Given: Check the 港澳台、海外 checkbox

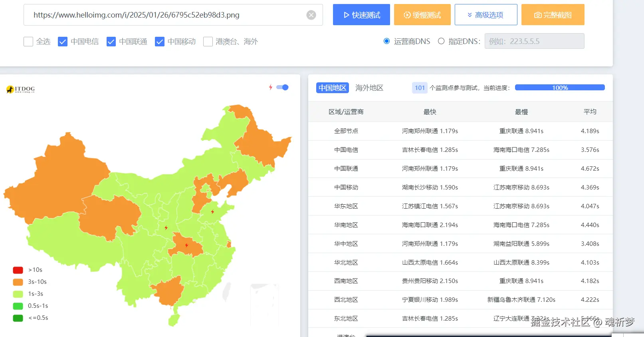Looking at the screenshot, I should [208, 42].
